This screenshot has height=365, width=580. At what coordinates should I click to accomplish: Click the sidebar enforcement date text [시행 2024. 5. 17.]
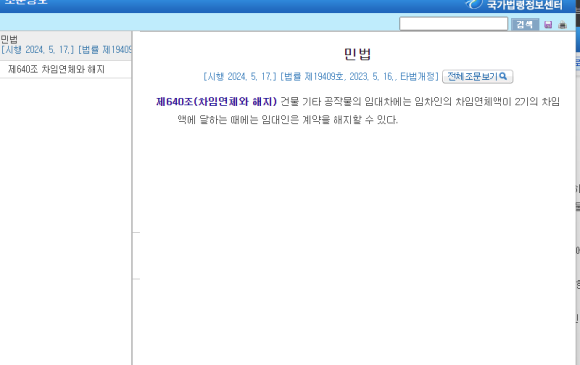38,50
